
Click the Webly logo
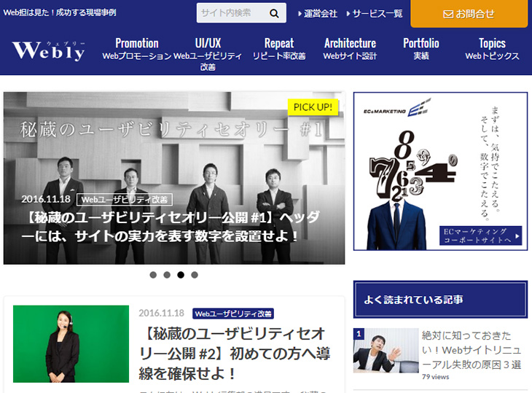[x=49, y=51]
